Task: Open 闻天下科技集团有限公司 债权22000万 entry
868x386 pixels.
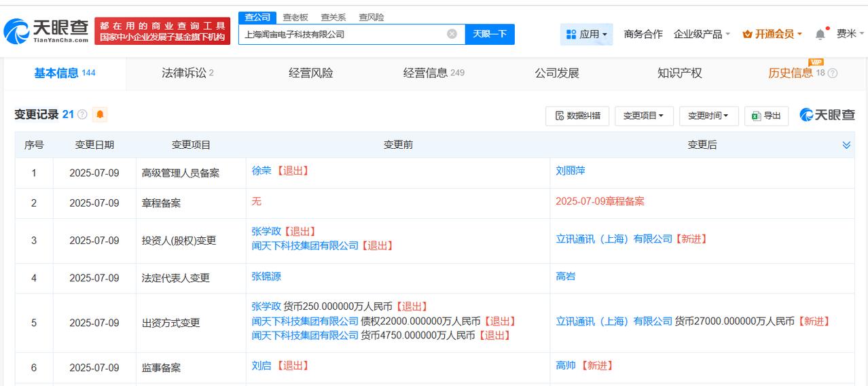Action: (x=305, y=321)
